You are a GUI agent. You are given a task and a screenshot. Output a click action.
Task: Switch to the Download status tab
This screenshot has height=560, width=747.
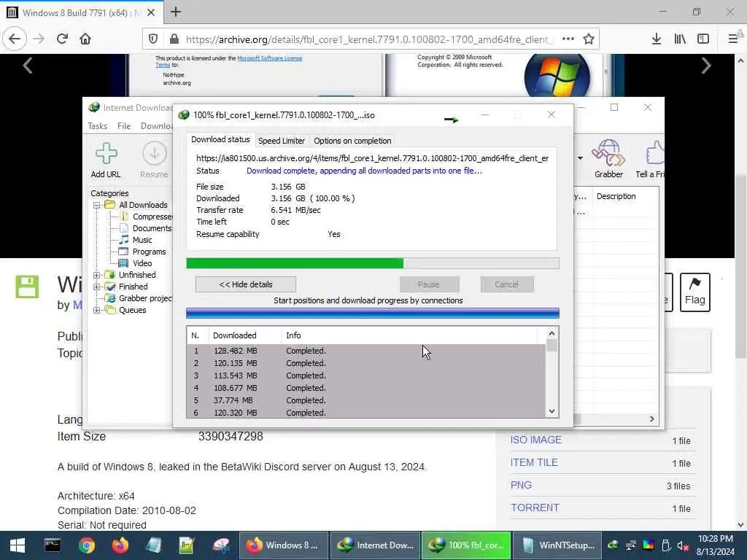coord(220,139)
